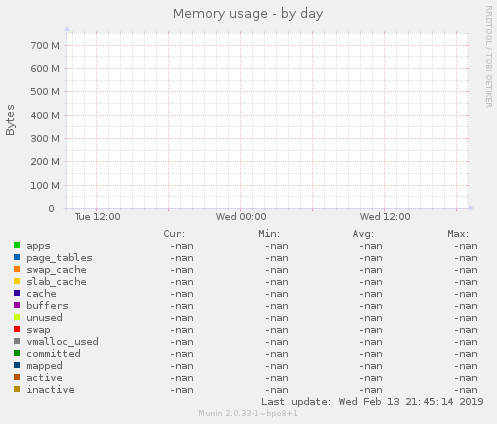
Task: Click the '100 M' y-axis tick label
Action: click(45, 186)
